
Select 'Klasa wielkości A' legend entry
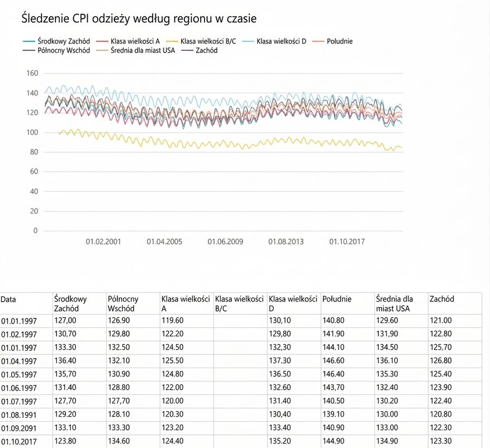(x=128, y=41)
